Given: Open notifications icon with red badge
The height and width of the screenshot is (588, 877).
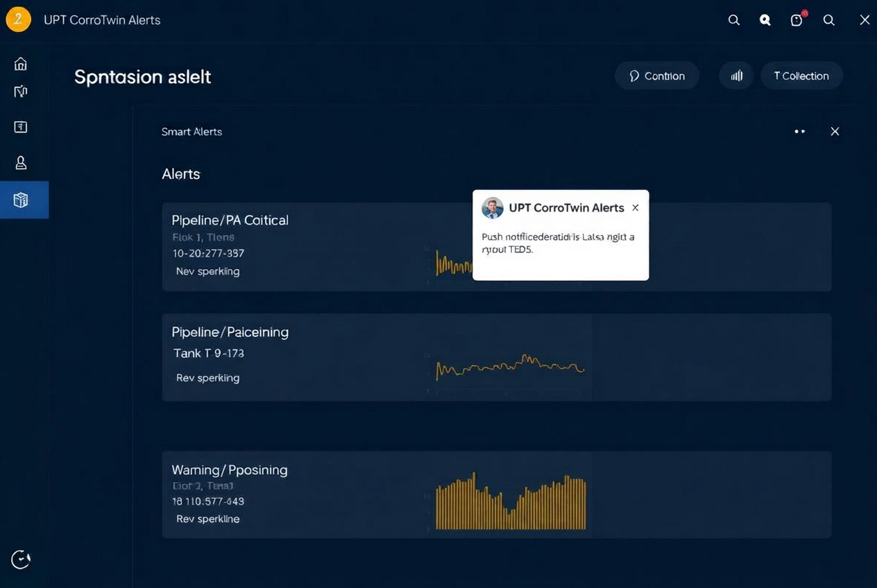Looking at the screenshot, I should point(797,19).
